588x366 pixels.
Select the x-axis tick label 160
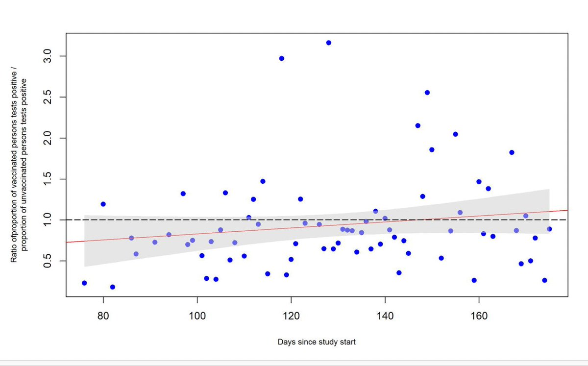[479, 314]
